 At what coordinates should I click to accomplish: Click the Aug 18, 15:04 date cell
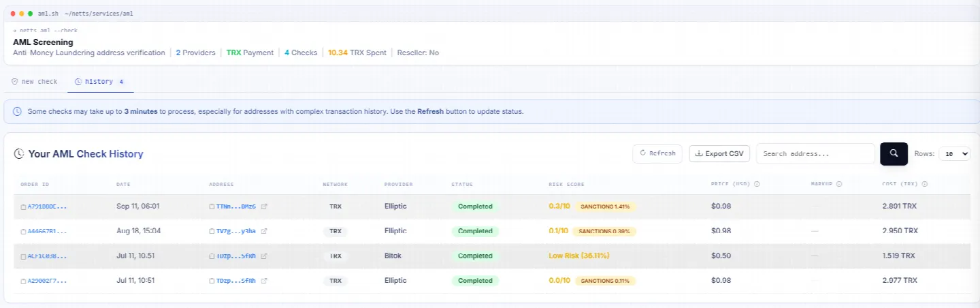click(138, 232)
